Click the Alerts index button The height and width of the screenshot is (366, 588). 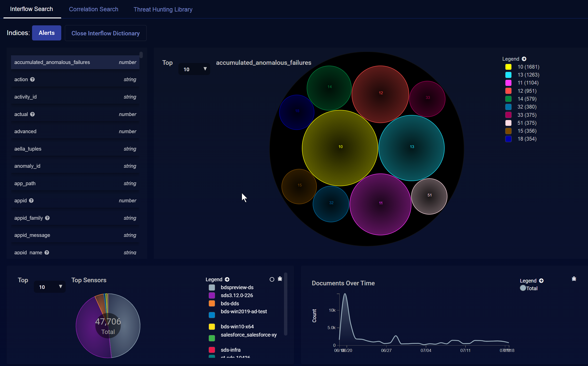point(47,33)
